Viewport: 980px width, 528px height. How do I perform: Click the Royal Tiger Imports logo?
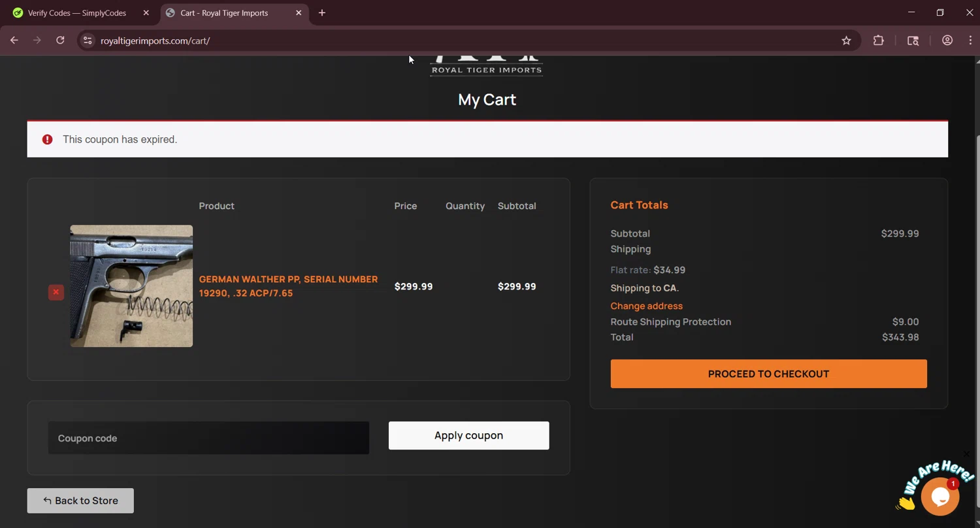[487, 66]
